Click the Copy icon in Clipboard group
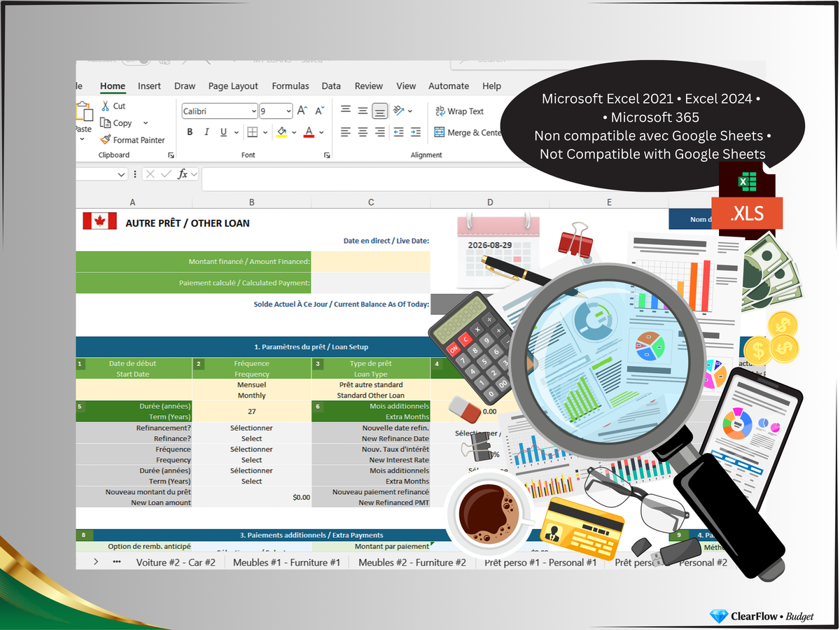 106,123
